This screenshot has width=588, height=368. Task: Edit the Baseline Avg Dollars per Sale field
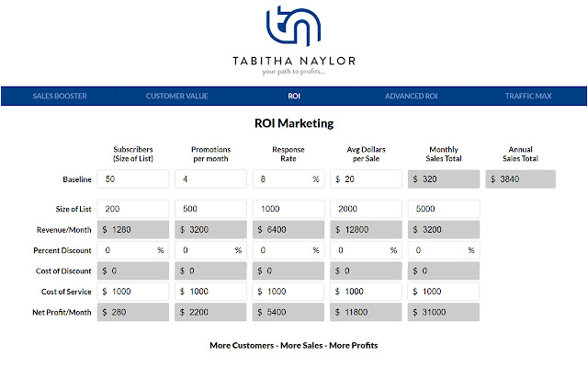click(366, 179)
